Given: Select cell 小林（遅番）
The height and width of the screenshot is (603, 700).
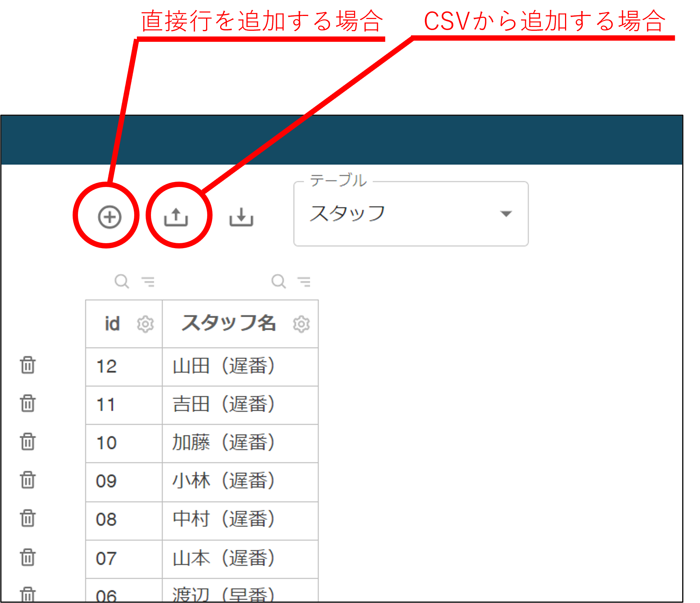Looking at the screenshot, I should tap(240, 482).
